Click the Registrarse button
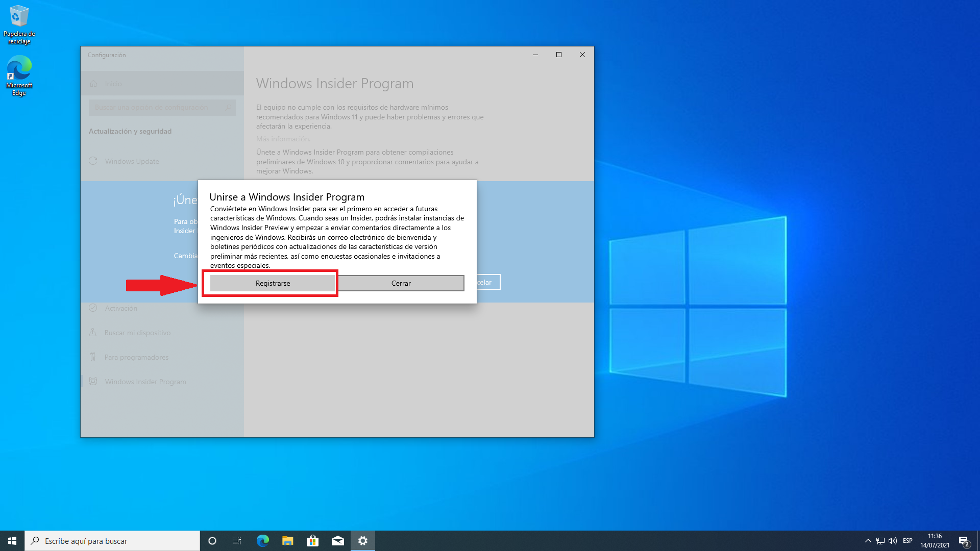The image size is (980, 551). (273, 283)
